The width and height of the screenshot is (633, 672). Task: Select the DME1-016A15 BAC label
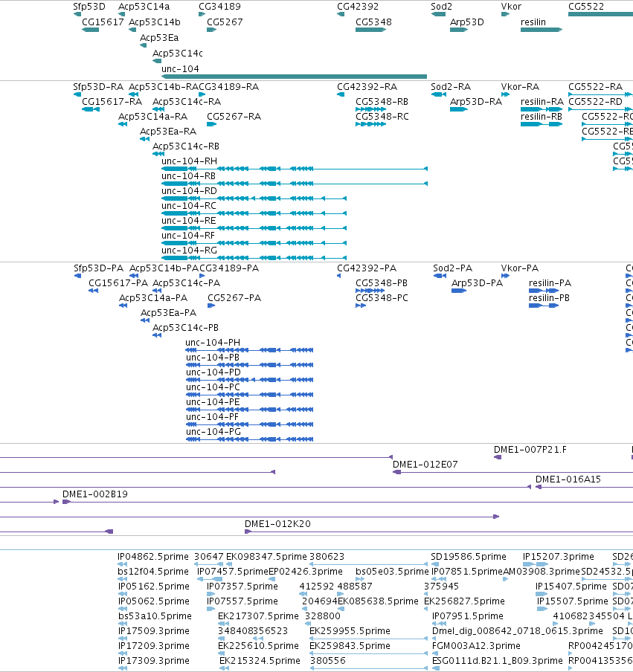[x=568, y=479]
